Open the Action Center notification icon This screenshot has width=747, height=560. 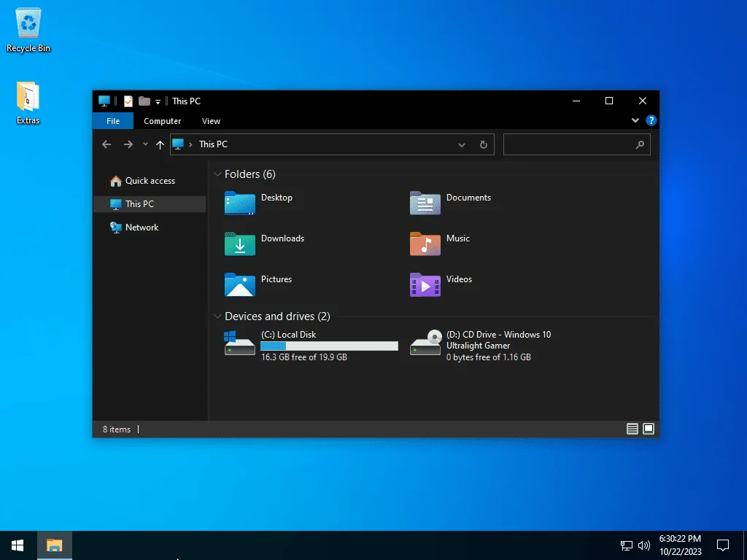click(x=723, y=545)
